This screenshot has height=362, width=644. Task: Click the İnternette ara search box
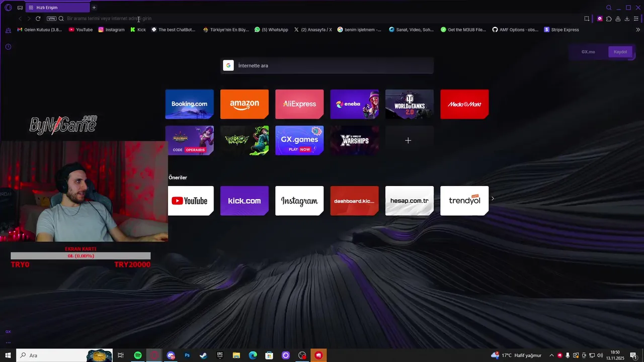coord(327,65)
